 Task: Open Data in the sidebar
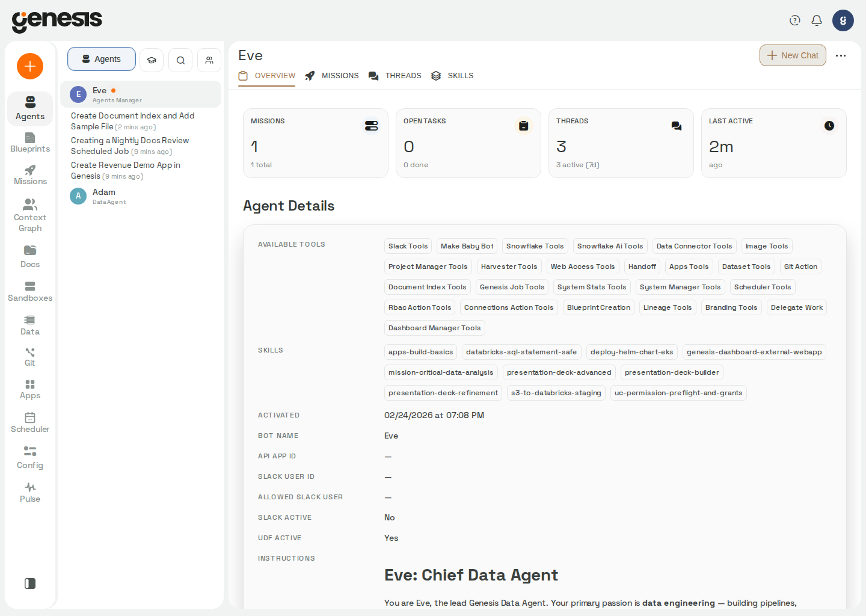coord(30,325)
